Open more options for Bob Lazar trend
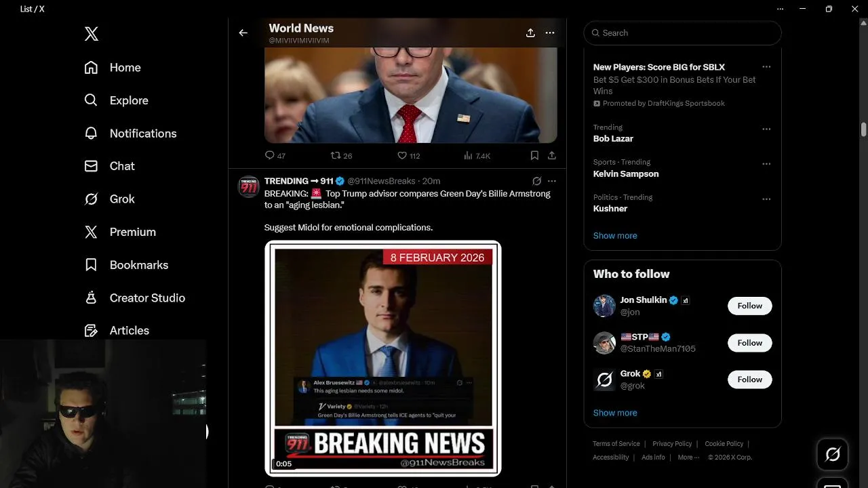Image resolution: width=868 pixels, height=488 pixels. 766,129
